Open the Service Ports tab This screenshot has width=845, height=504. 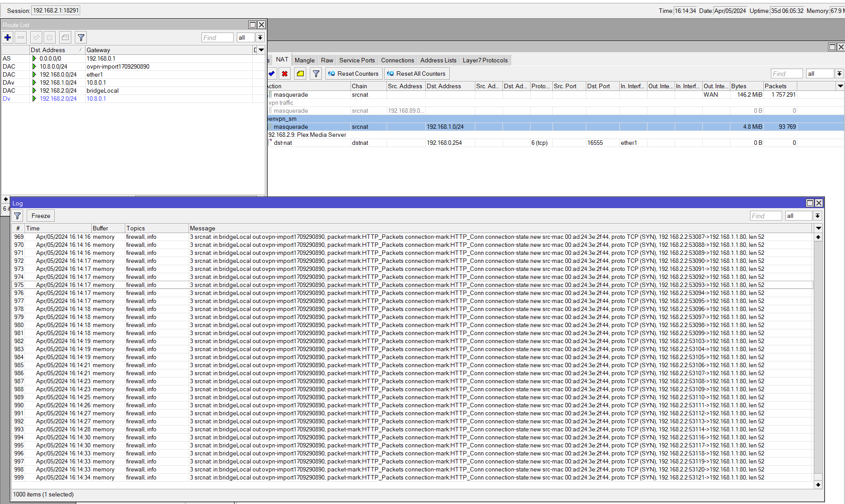[357, 60]
